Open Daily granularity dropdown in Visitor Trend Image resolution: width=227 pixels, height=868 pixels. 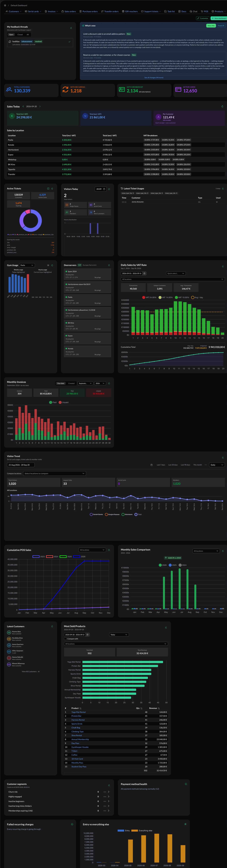pos(217,465)
